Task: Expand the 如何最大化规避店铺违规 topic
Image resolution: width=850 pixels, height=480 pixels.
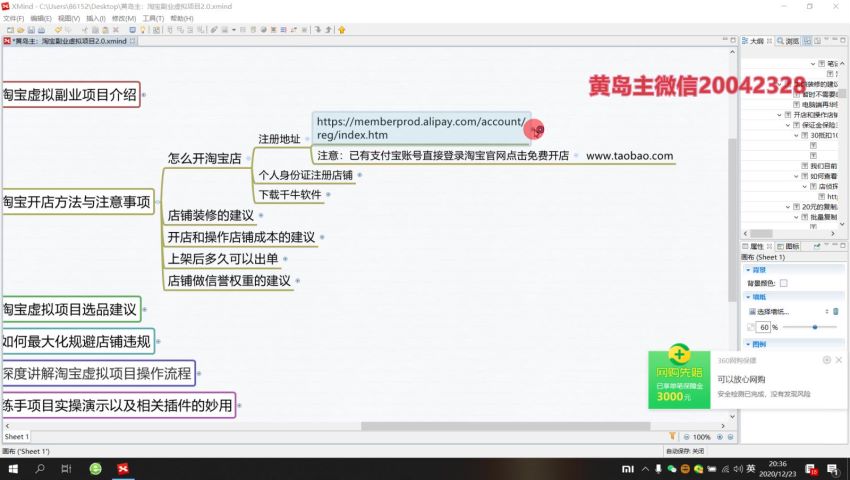Action: click(x=158, y=342)
